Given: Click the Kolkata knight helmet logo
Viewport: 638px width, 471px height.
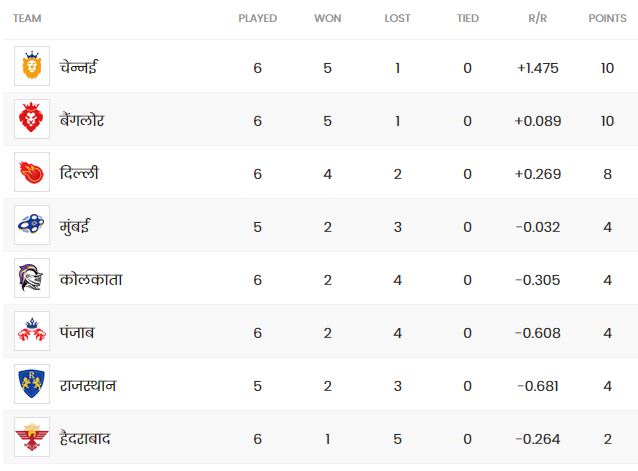Looking at the screenshot, I should (32, 279).
